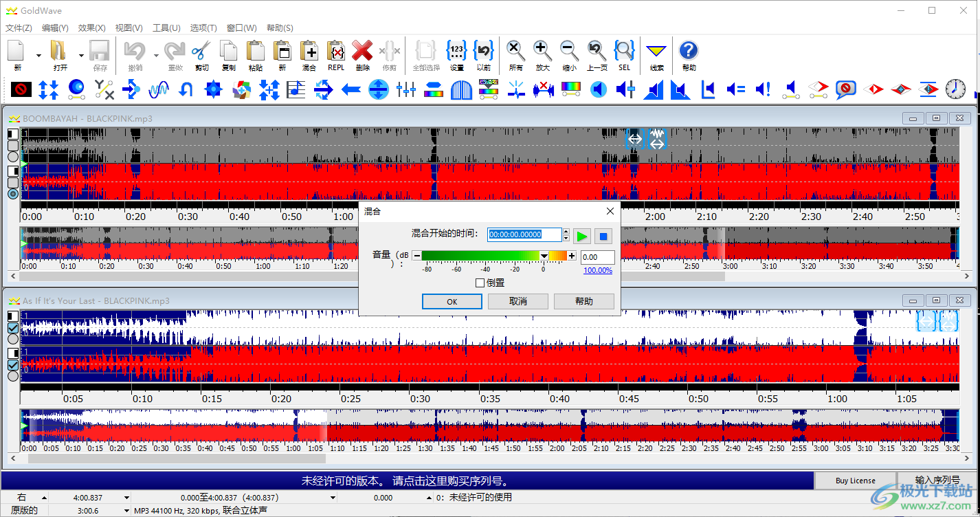Open the 工具(U) Tools menu

pyautogui.click(x=166, y=28)
